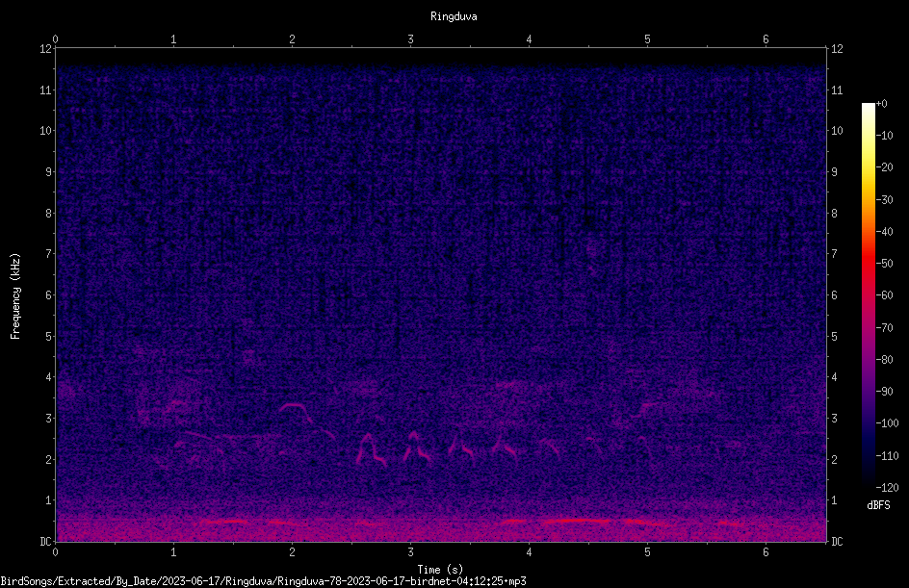
Task: Click the 1 second mark on bottom axis
Action: (x=173, y=552)
